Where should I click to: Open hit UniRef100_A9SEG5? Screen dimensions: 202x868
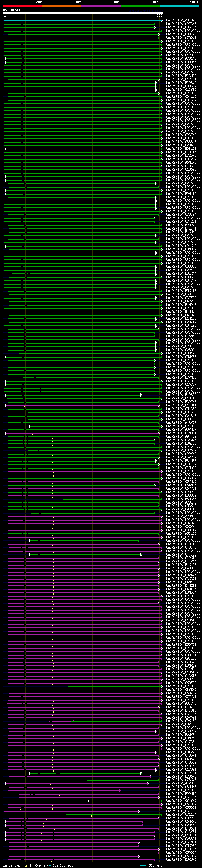click(x=181, y=27)
